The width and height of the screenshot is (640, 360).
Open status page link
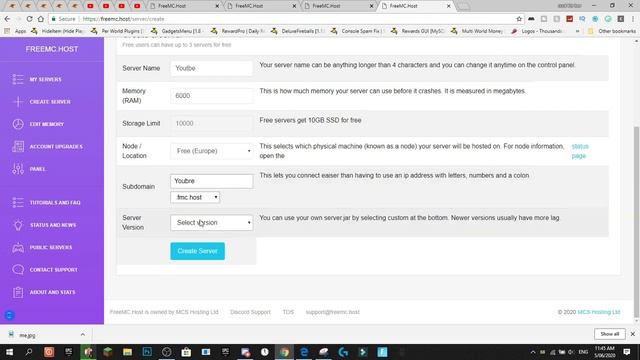click(x=580, y=151)
